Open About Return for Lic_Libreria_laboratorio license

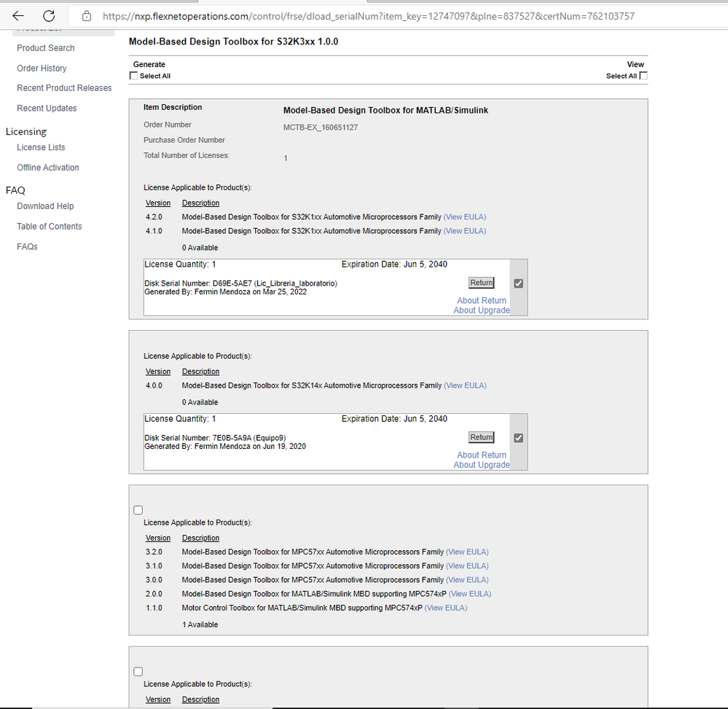tap(482, 300)
